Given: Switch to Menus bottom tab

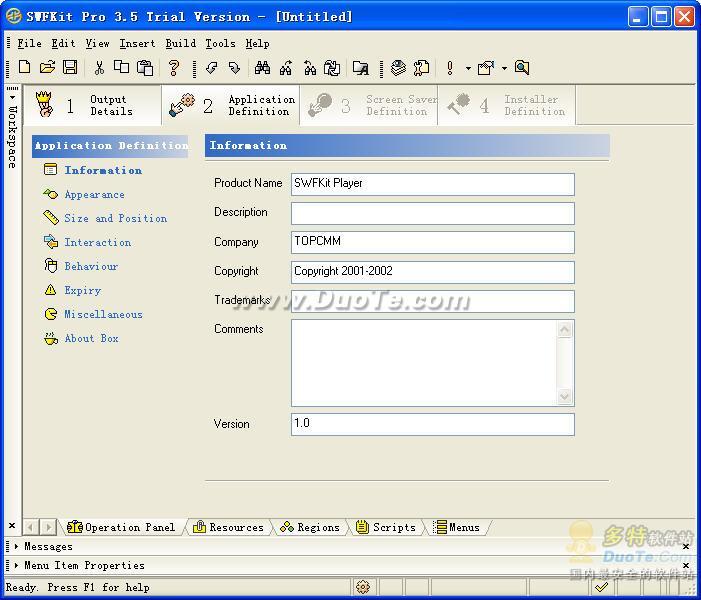Looking at the screenshot, I should (456, 528).
